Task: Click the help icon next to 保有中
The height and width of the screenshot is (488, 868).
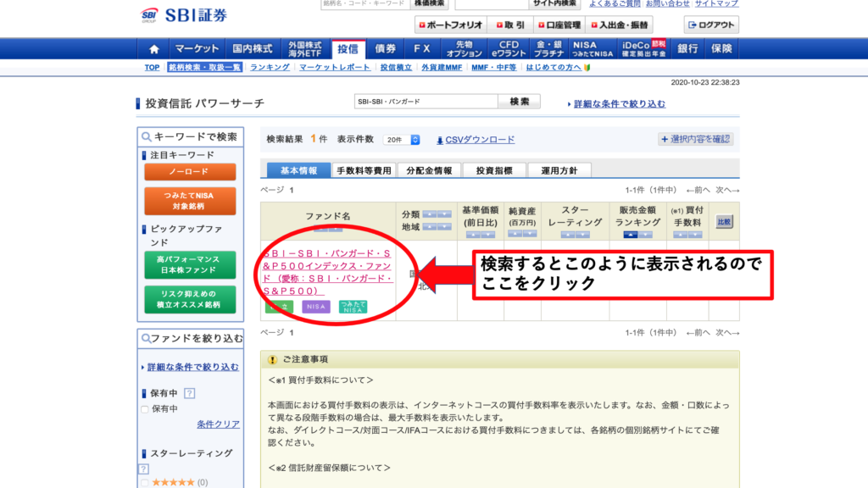Action: [x=189, y=393]
